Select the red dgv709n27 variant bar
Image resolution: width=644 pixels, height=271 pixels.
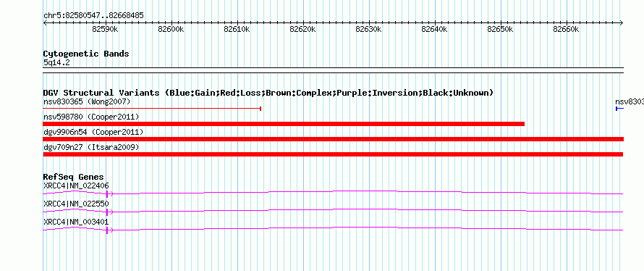(333, 154)
